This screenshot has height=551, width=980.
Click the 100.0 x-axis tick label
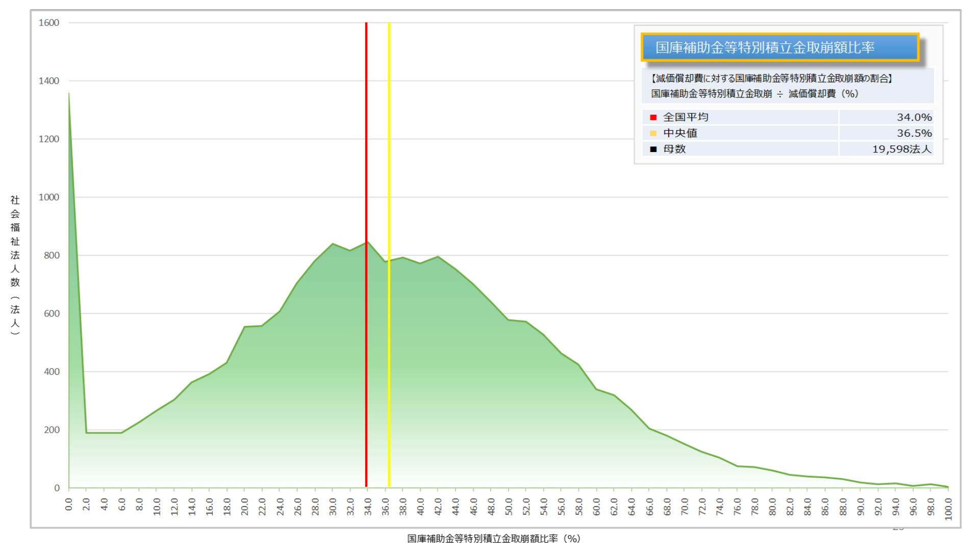click(x=948, y=509)
